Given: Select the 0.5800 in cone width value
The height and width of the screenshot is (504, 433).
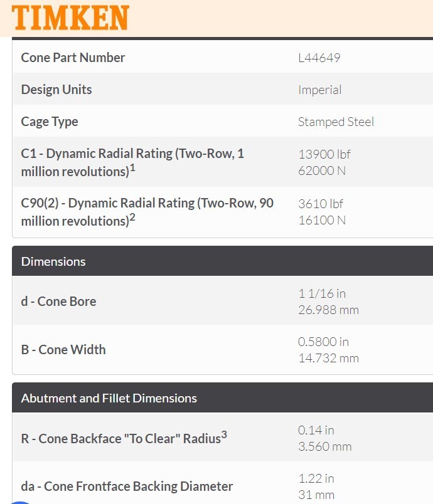Looking at the screenshot, I should coord(323,342).
